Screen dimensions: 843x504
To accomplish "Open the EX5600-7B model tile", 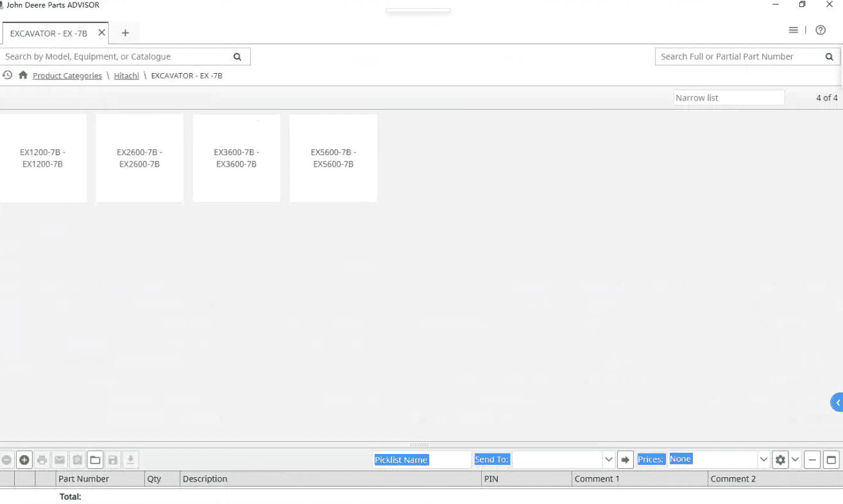I will coord(334,158).
